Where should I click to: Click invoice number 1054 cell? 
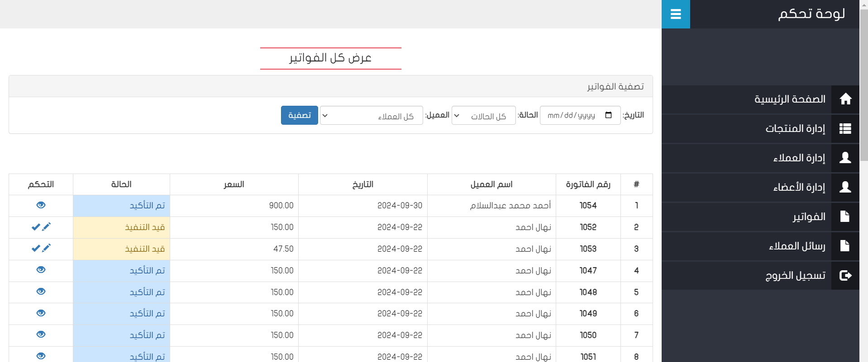(x=588, y=206)
